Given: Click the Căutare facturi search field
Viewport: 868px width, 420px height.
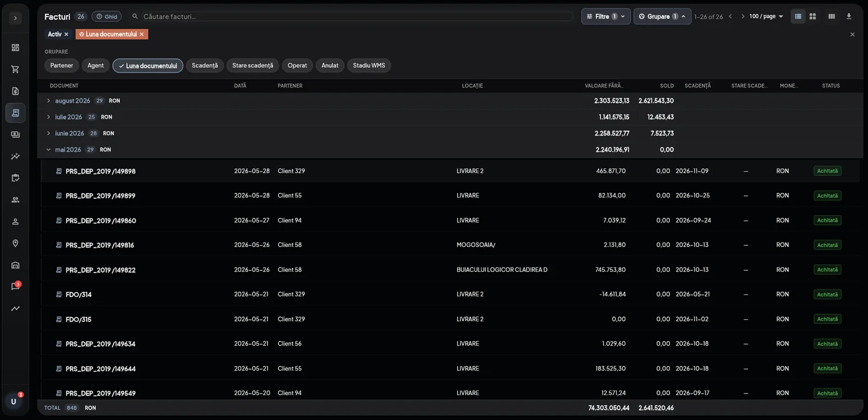Looking at the screenshot, I should pos(353,16).
